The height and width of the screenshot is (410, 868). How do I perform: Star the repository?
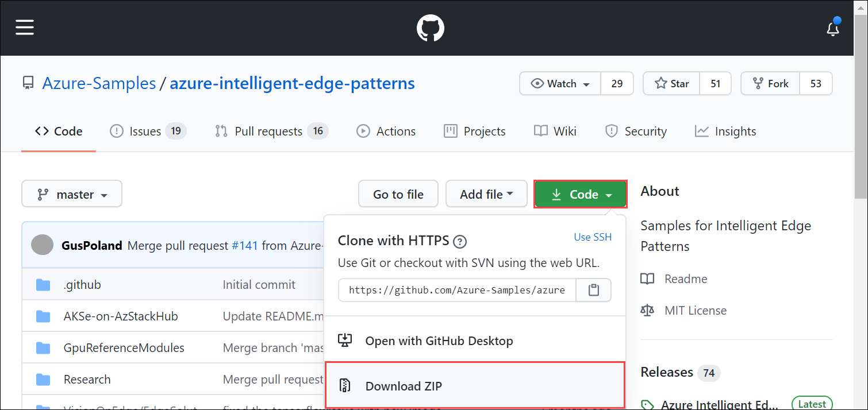click(671, 84)
